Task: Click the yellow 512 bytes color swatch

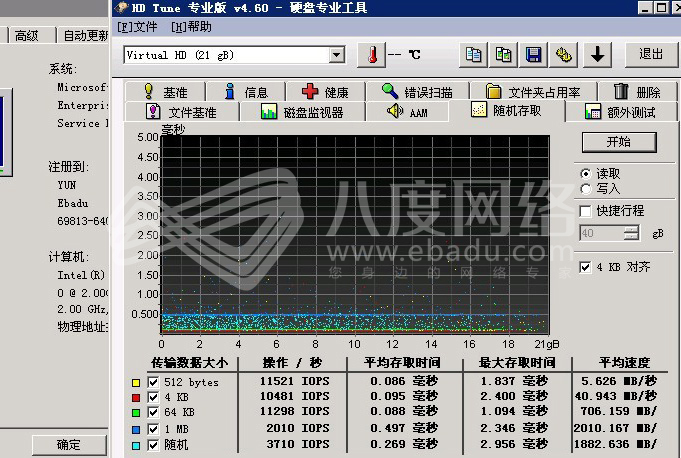Action: (136, 383)
